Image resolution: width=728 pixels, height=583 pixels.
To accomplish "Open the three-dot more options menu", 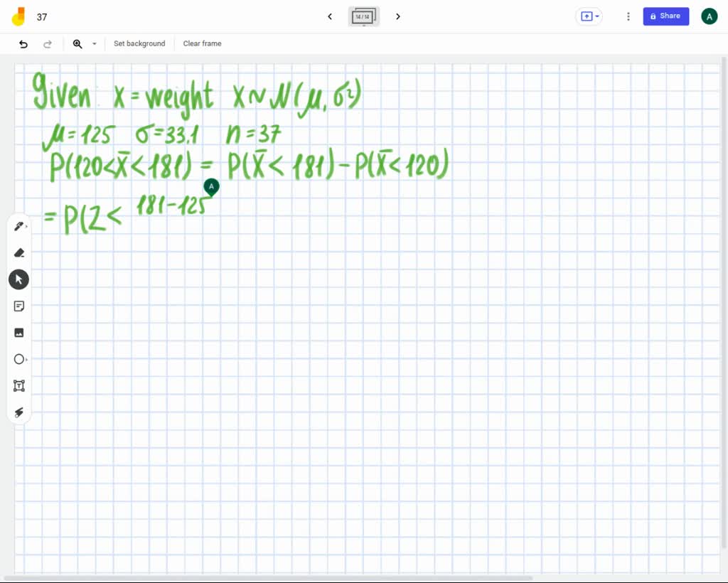I will tap(628, 16).
